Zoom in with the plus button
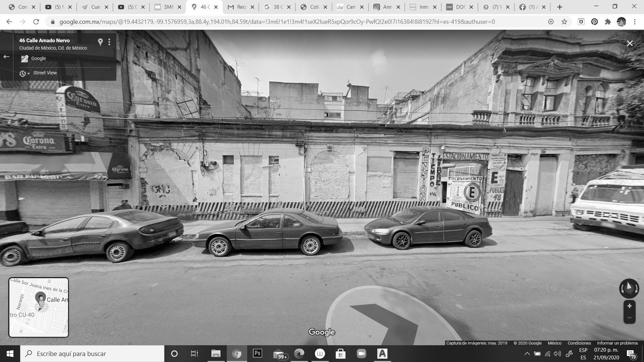Image resolution: width=644 pixels, height=362 pixels. coord(629,306)
